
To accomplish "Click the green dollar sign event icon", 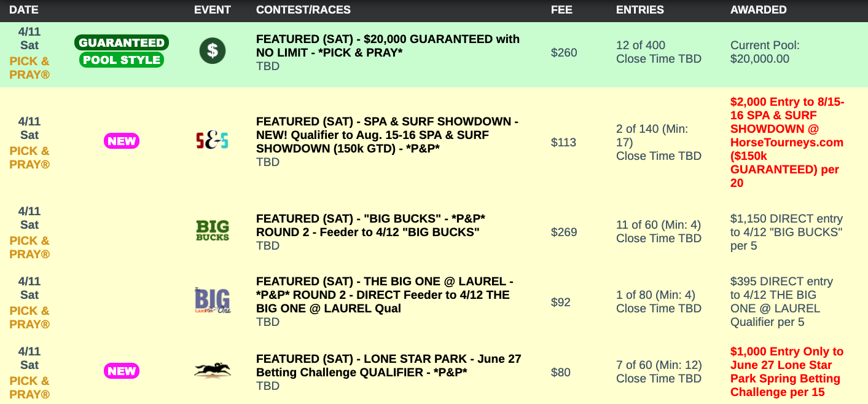I will coord(213,50).
